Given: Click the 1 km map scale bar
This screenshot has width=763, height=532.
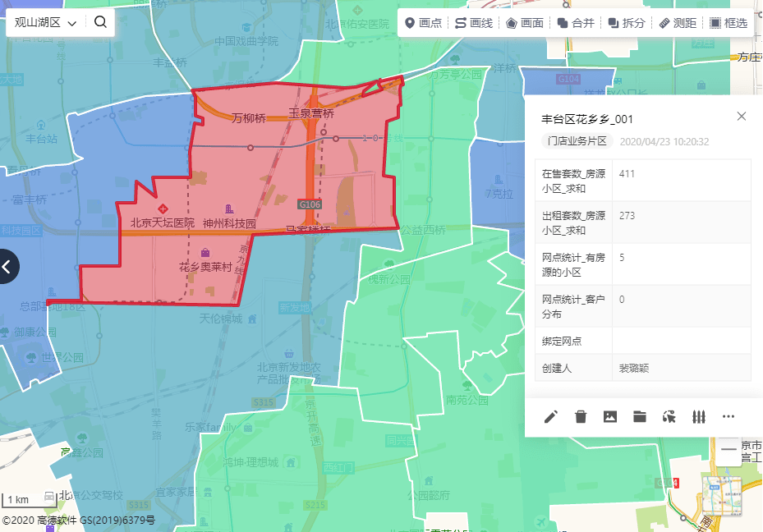Looking at the screenshot, I should (x=29, y=500).
